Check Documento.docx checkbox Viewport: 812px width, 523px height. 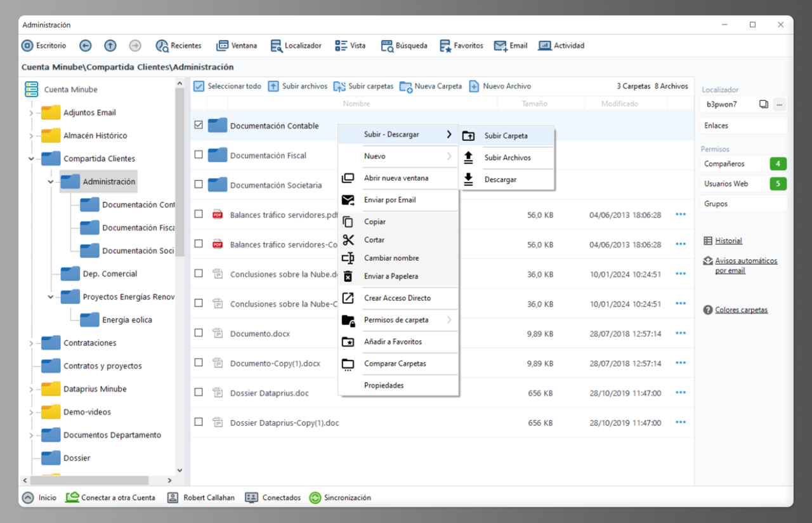click(x=199, y=333)
